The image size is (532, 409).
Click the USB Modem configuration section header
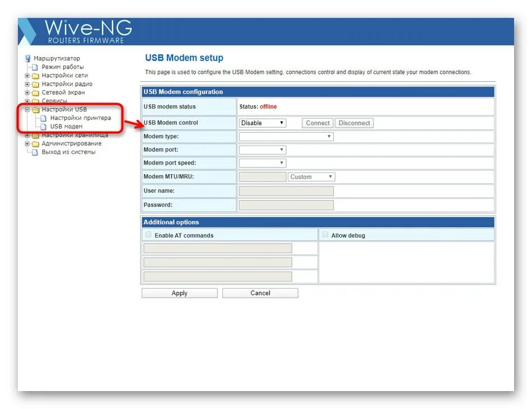318,92
